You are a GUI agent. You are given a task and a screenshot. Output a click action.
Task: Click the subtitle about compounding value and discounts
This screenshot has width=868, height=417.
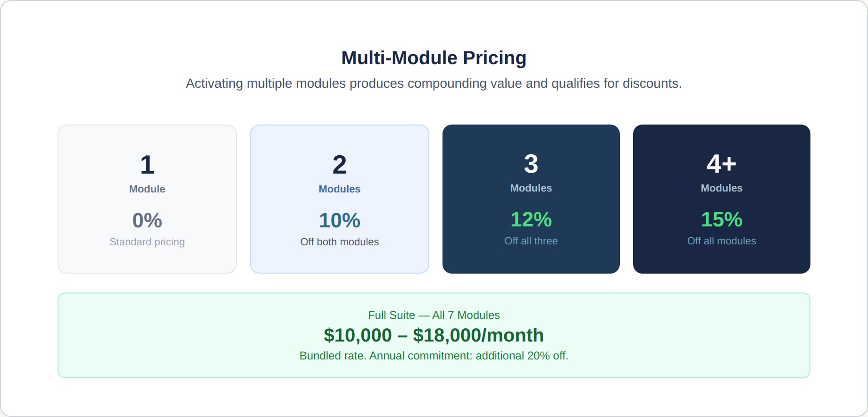click(434, 83)
